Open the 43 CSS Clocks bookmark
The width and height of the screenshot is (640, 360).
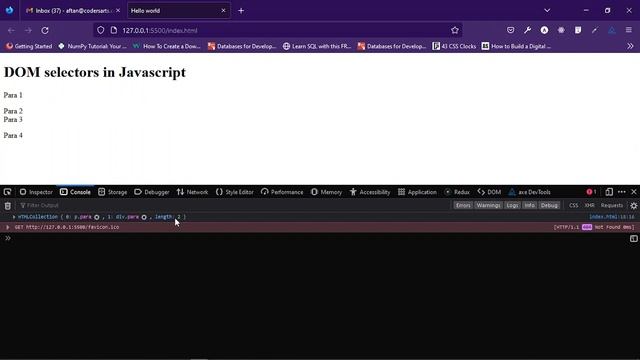pos(454,46)
